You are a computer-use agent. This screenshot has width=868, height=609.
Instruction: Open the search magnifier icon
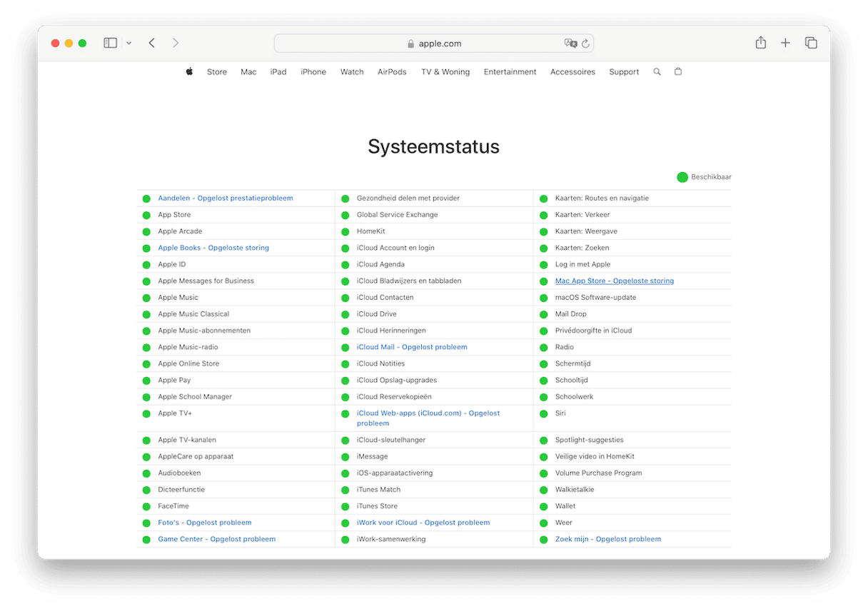657,72
